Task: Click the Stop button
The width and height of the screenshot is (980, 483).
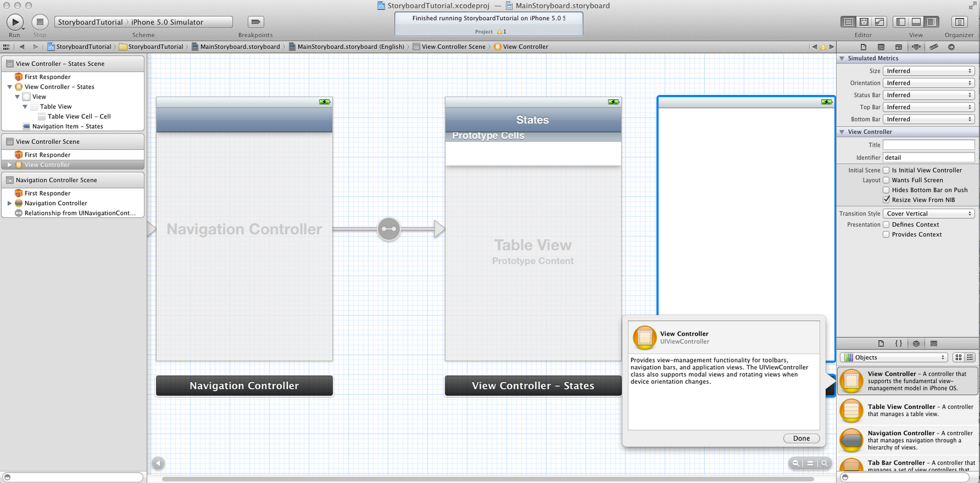Action: [40, 22]
